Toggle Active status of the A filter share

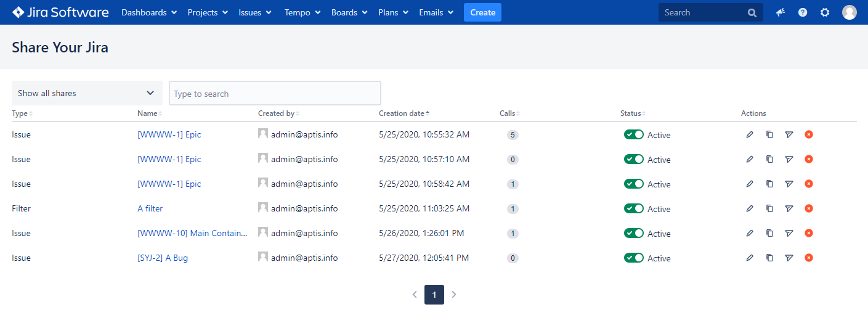click(633, 208)
